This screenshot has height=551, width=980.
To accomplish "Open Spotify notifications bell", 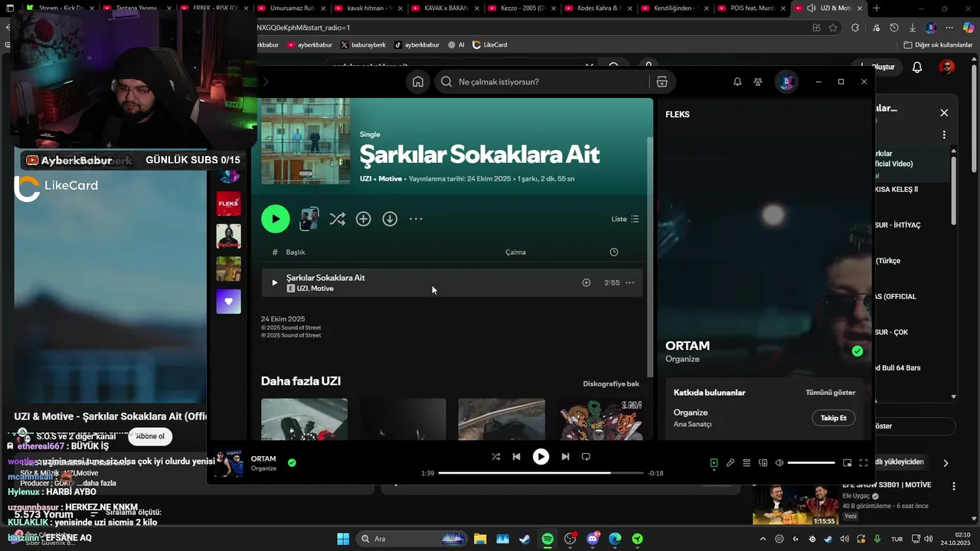I will coord(737,82).
